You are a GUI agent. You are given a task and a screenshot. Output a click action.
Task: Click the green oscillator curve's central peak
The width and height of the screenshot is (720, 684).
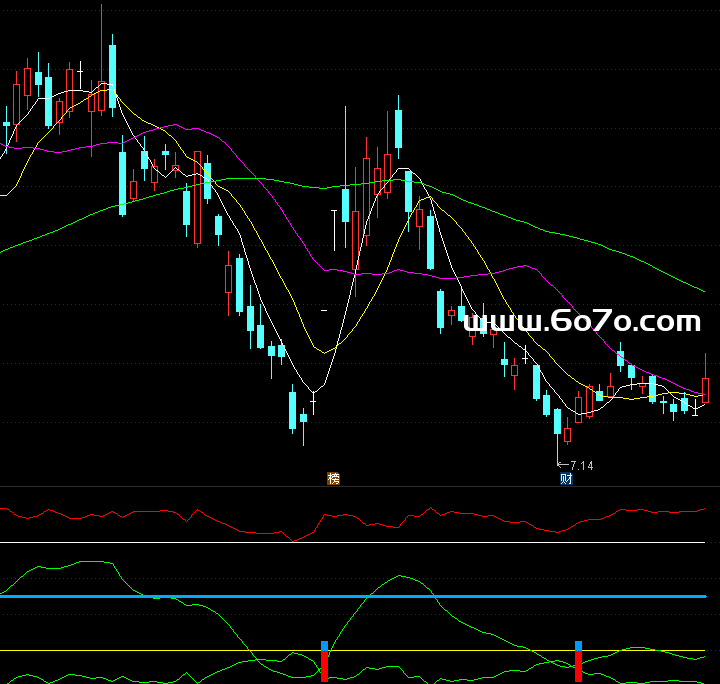click(400, 576)
